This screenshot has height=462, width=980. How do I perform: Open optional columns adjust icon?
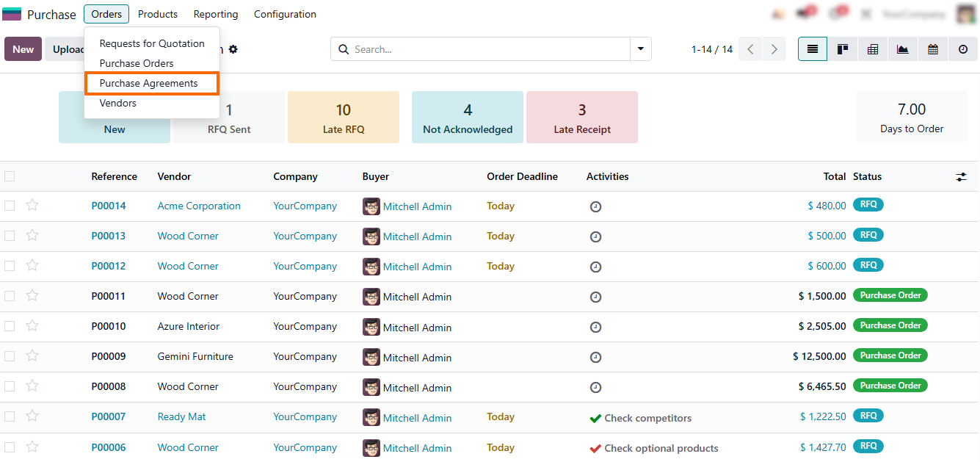961,177
